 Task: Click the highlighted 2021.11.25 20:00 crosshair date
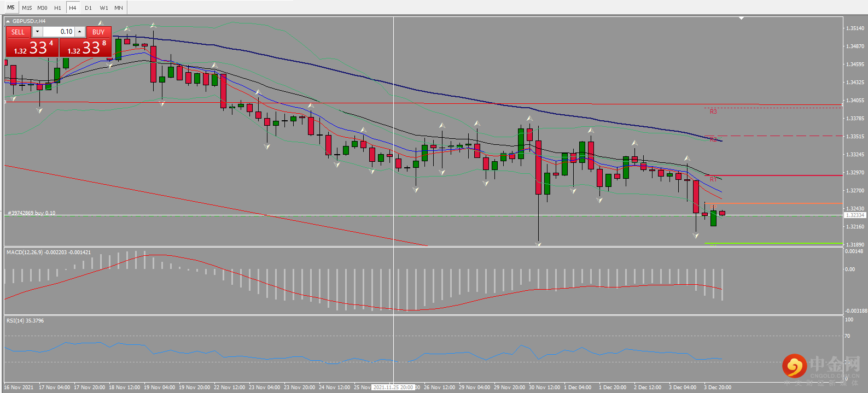tap(393, 388)
